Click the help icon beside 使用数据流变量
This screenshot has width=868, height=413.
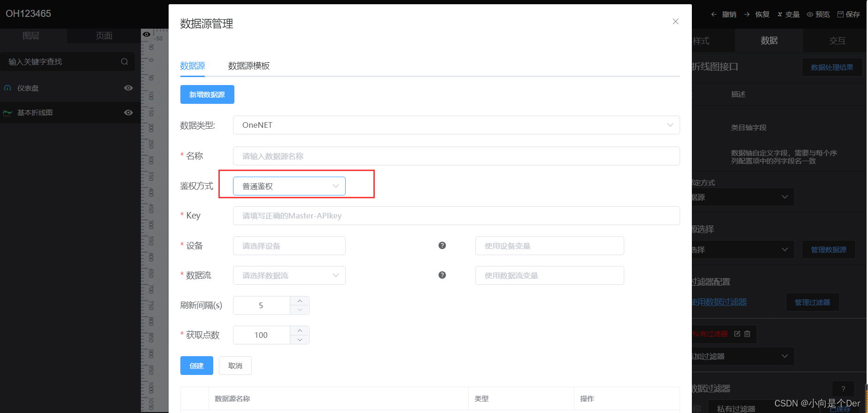pos(442,275)
